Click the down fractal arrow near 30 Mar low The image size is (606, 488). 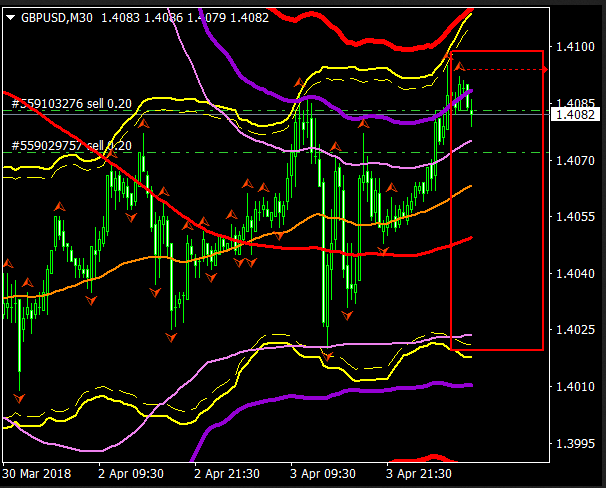tap(20, 398)
